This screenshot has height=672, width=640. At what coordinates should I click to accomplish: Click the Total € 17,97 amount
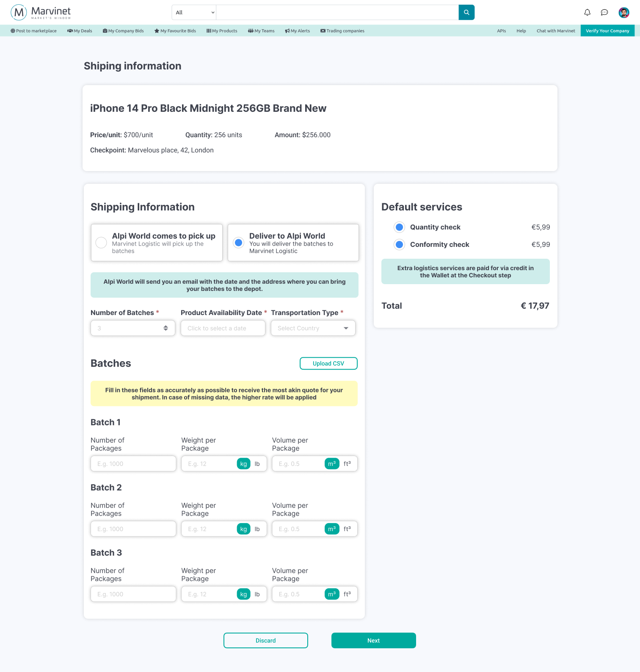click(535, 306)
